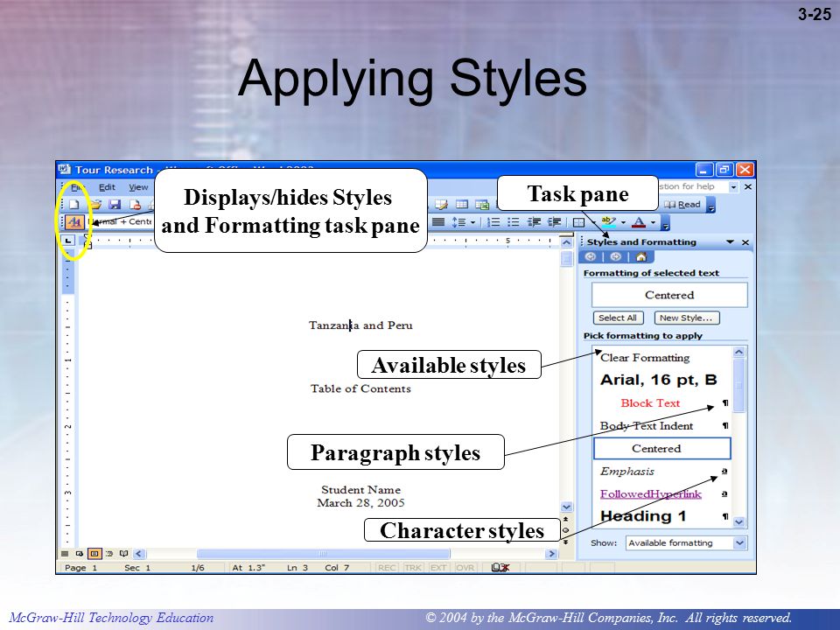Switch to Normal view
The height and width of the screenshot is (630, 840).
coord(64,553)
